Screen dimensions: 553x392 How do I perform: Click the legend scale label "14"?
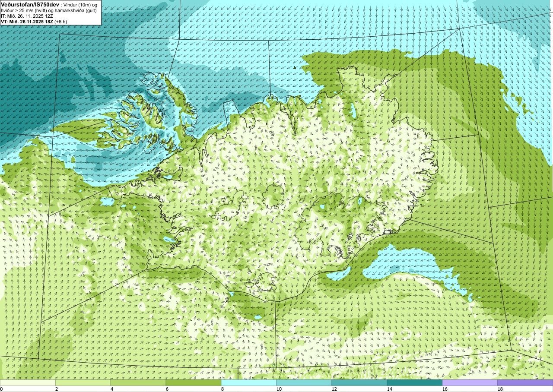(390, 389)
